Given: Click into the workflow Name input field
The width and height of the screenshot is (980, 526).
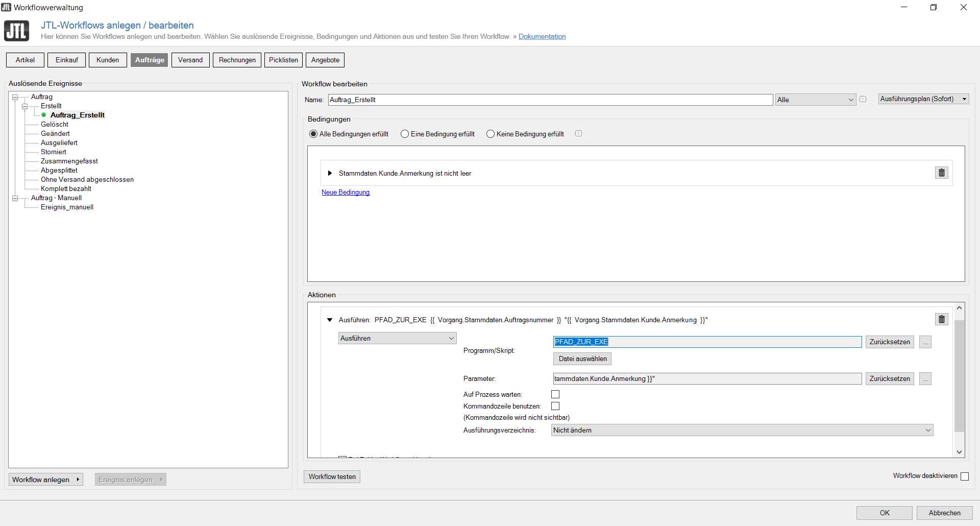Looking at the screenshot, I should [x=550, y=100].
